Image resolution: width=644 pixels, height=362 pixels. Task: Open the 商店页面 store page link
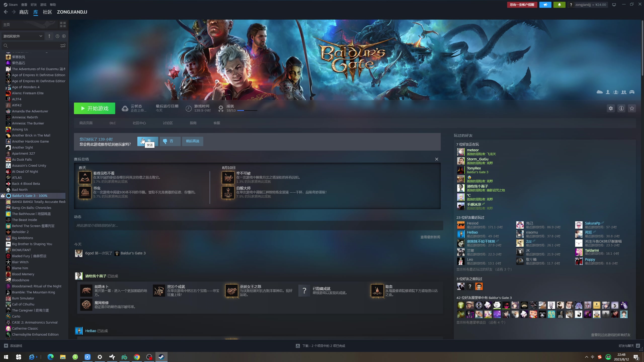86,123
